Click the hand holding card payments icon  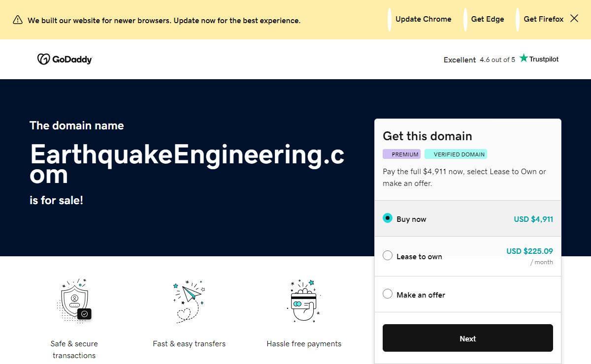(303, 301)
